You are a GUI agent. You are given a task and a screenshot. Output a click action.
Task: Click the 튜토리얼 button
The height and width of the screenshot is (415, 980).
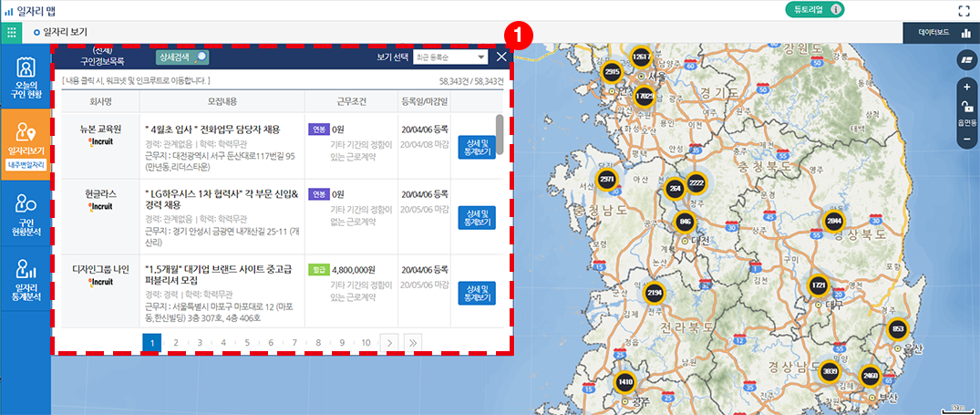814,10
